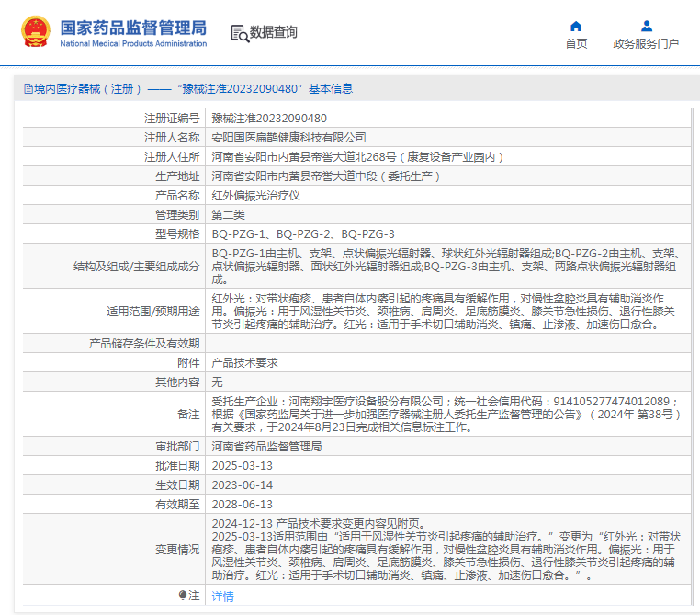Open the 首页 link

click(x=576, y=44)
